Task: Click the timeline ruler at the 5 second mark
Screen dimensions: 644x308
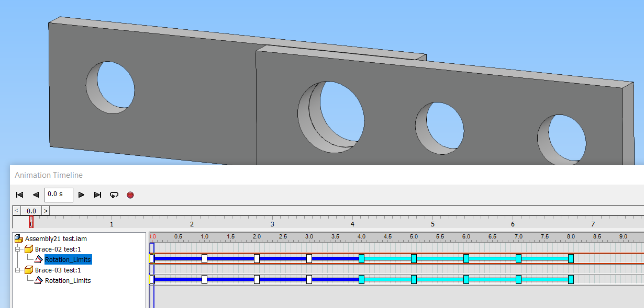Action: [x=432, y=223]
